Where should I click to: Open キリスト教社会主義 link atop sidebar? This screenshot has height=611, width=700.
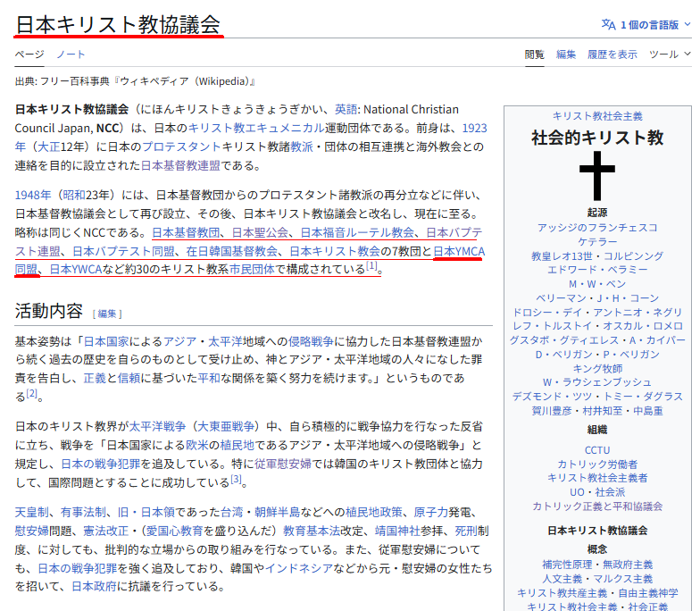597,116
